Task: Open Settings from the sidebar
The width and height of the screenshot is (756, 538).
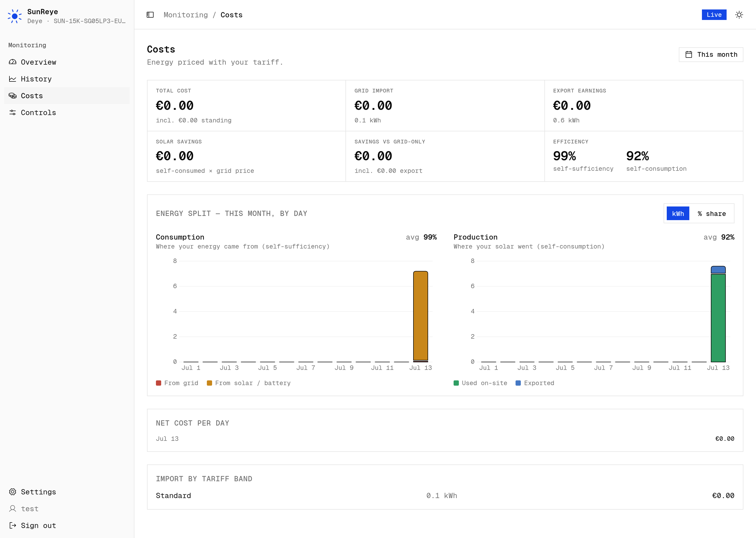Action: click(x=67, y=492)
